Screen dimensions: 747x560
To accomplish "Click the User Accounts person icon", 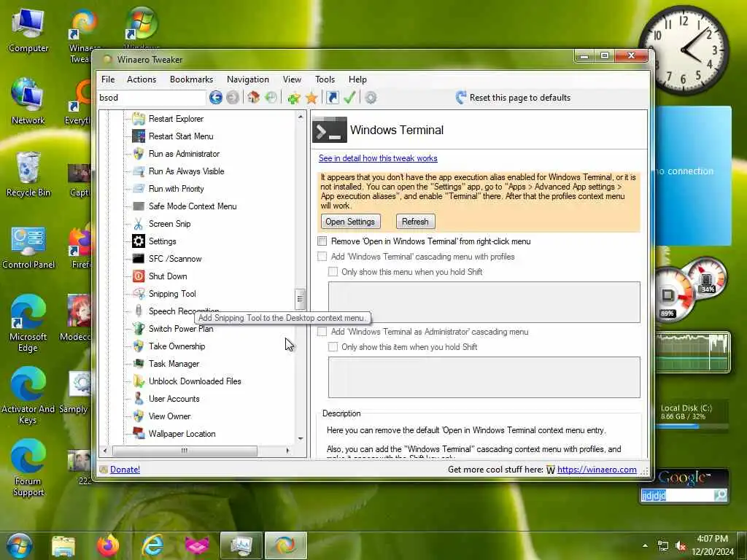I will 139,399.
